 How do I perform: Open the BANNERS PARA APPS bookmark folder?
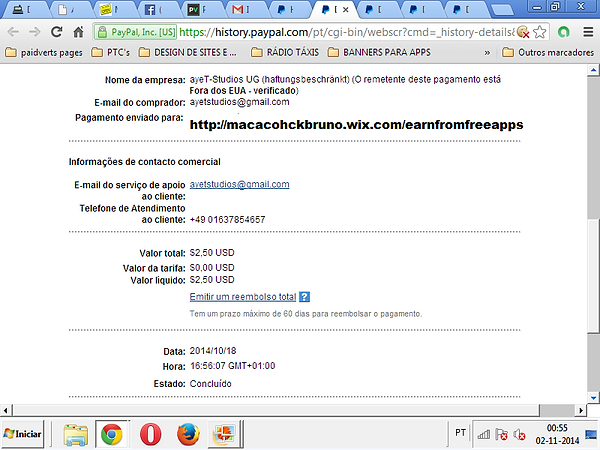pyautogui.click(x=379, y=52)
